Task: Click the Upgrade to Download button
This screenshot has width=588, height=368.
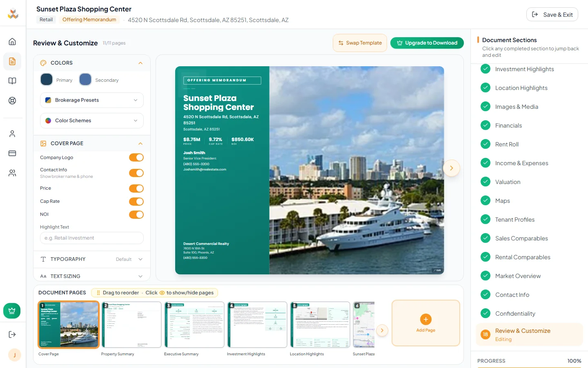Action: coord(427,43)
